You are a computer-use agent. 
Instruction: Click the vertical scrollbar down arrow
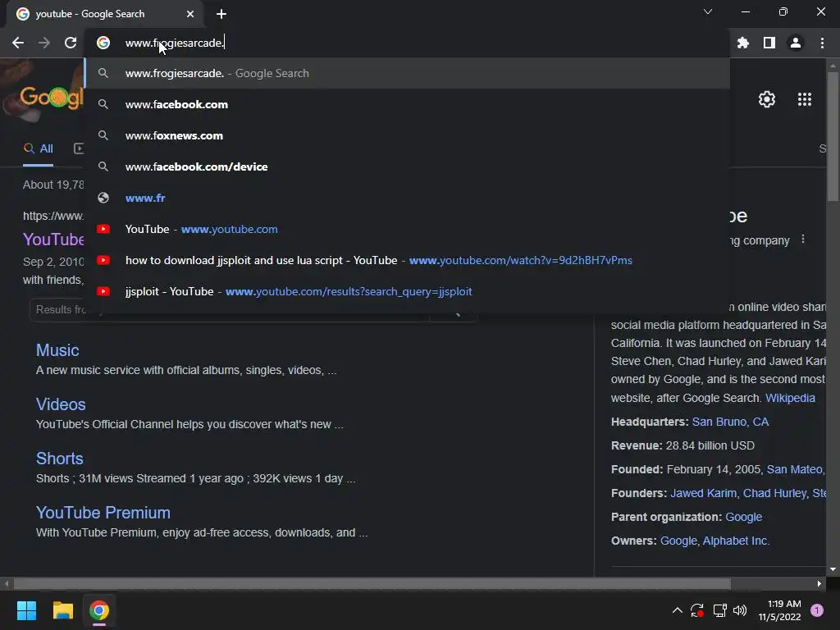(833, 569)
